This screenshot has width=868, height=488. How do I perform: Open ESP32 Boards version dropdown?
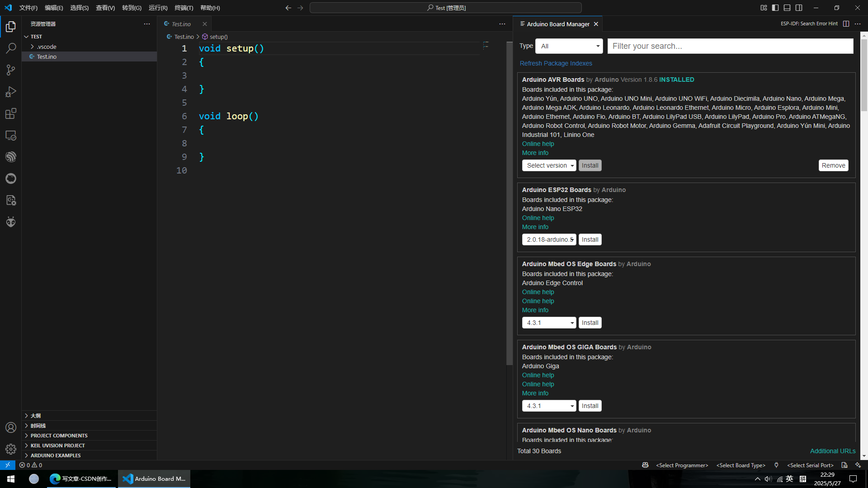point(549,239)
